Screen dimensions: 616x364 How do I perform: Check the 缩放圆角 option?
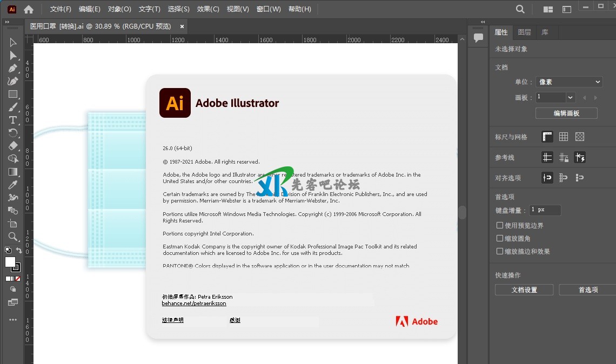click(x=500, y=238)
